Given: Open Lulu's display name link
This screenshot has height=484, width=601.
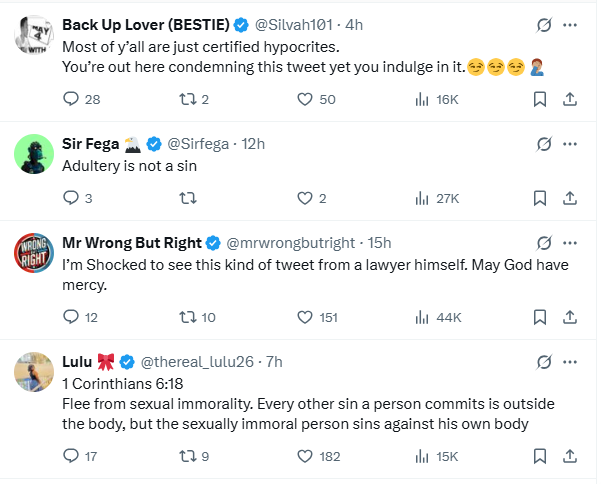Looking at the screenshot, I should (x=77, y=361).
